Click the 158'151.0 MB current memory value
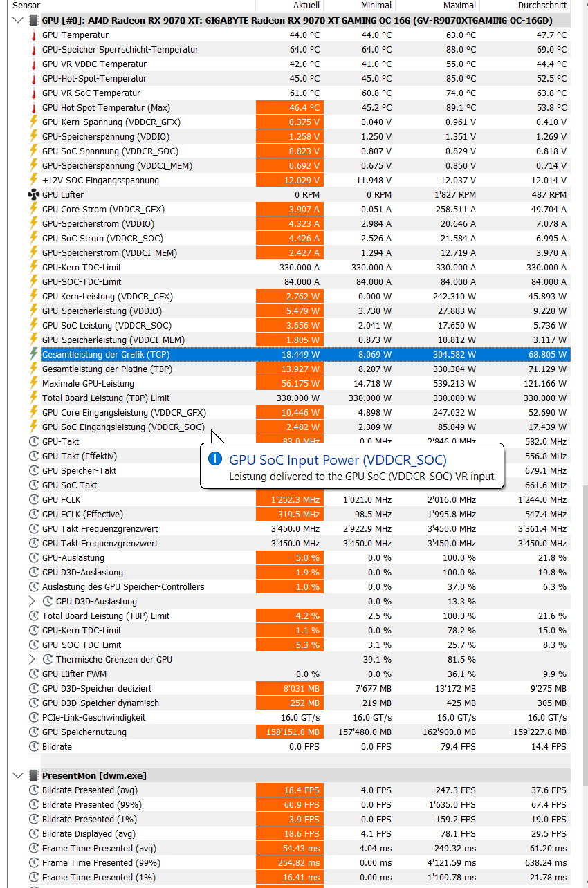This screenshot has width=588, height=888. [x=293, y=732]
